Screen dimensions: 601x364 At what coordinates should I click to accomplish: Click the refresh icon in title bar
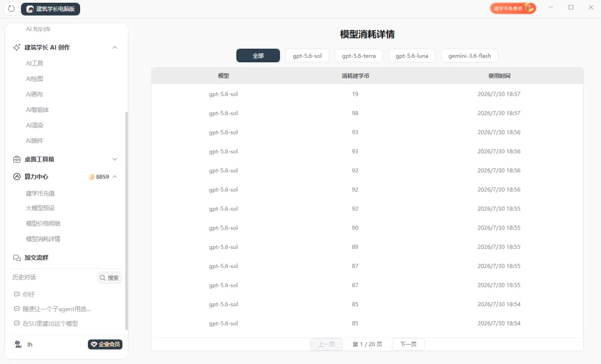(11, 8)
